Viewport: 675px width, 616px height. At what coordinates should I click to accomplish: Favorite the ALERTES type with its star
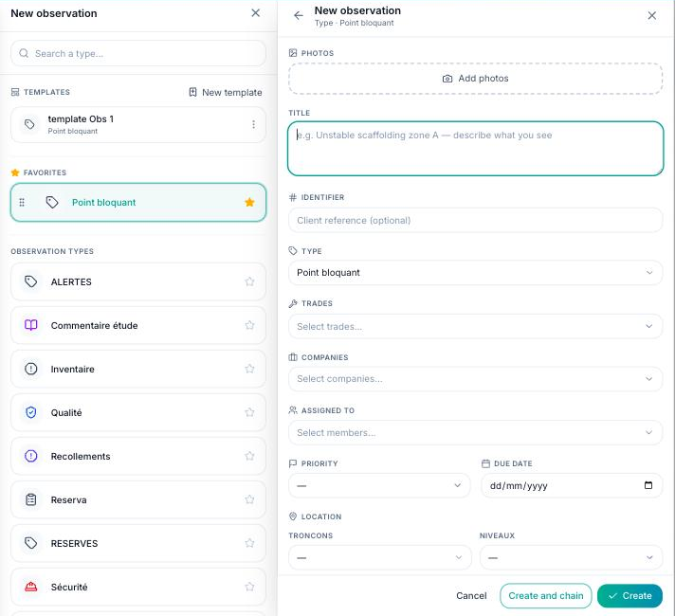coord(249,281)
